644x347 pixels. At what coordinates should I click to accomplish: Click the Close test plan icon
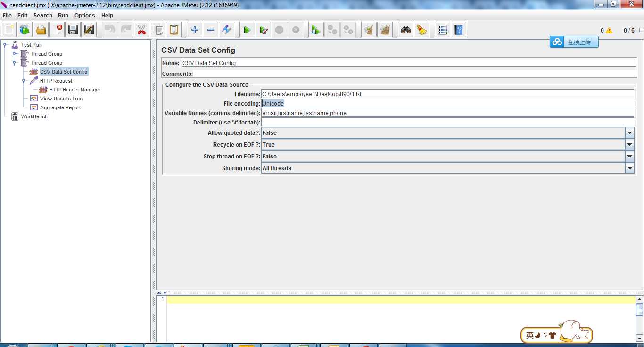coord(57,30)
